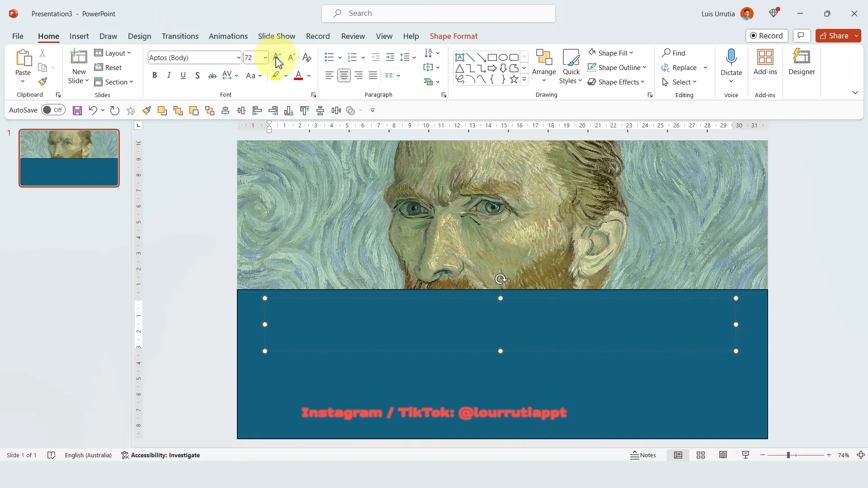868x488 pixels.
Task: Fit slide to current window
Action: click(861, 455)
